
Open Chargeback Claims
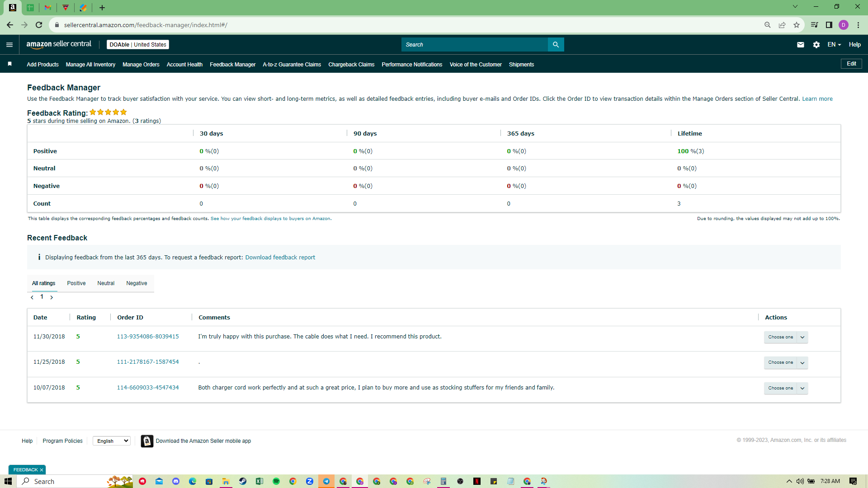(351, 65)
